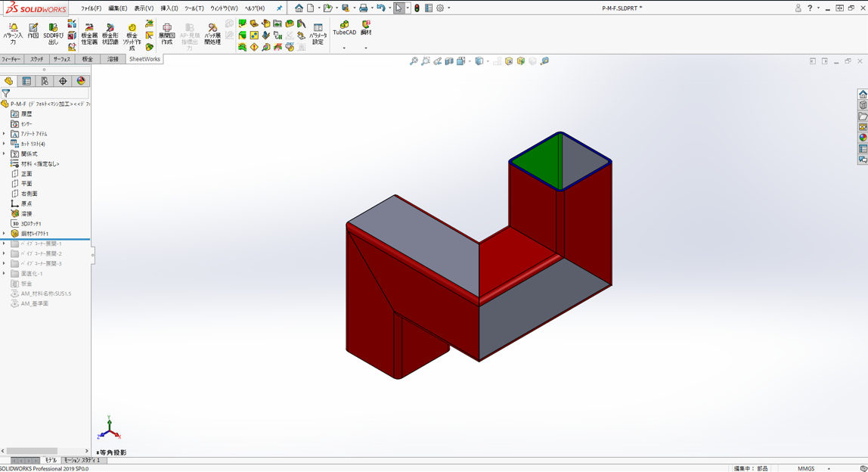
Task: Expand the カットリスト(4) tree node
Action: [4, 144]
